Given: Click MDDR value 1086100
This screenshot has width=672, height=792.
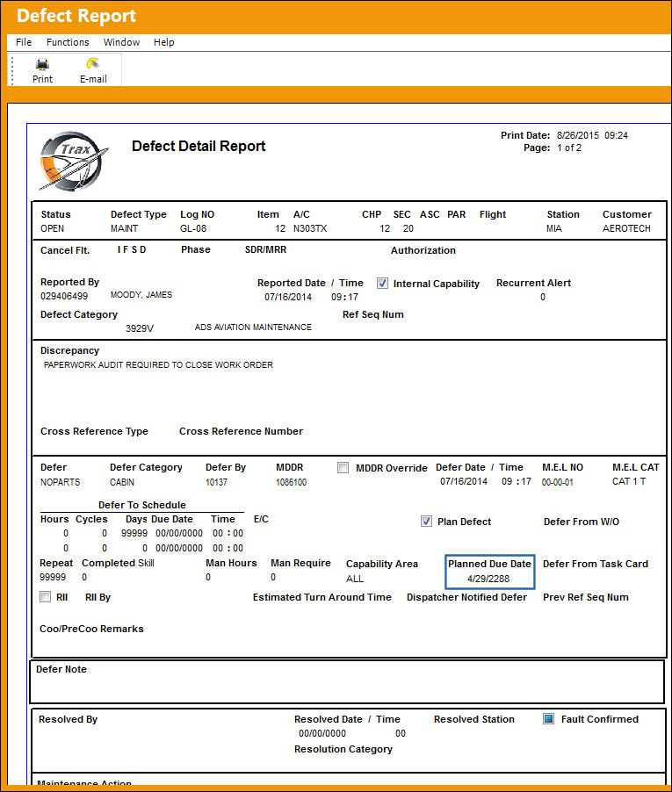Looking at the screenshot, I should coord(291,482).
